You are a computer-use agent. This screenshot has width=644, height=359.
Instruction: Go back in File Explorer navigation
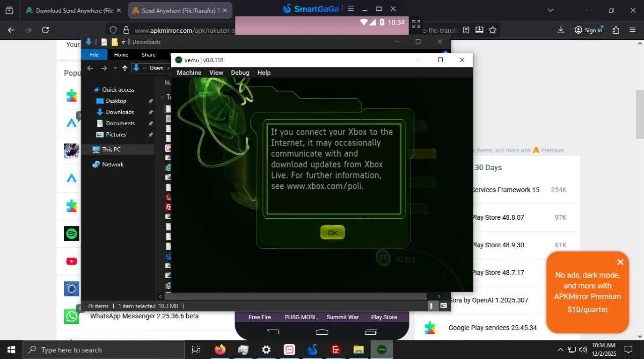coord(90,68)
